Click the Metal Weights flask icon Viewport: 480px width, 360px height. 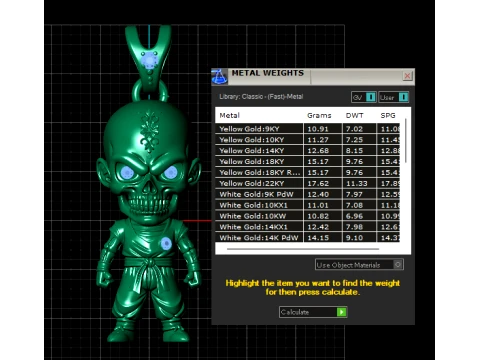(x=219, y=76)
